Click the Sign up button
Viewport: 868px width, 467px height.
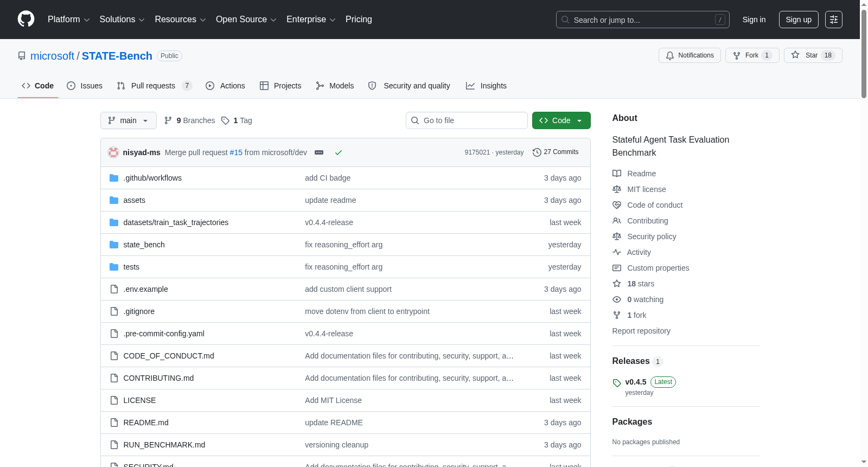click(x=799, y=20)
